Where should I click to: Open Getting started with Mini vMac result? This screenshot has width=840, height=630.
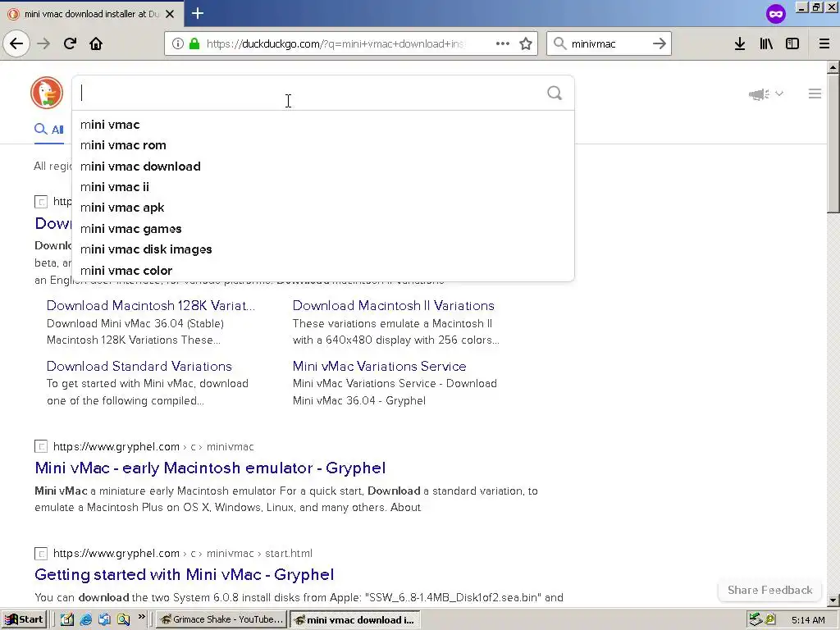pyautogui.click(x=185, y=574)
